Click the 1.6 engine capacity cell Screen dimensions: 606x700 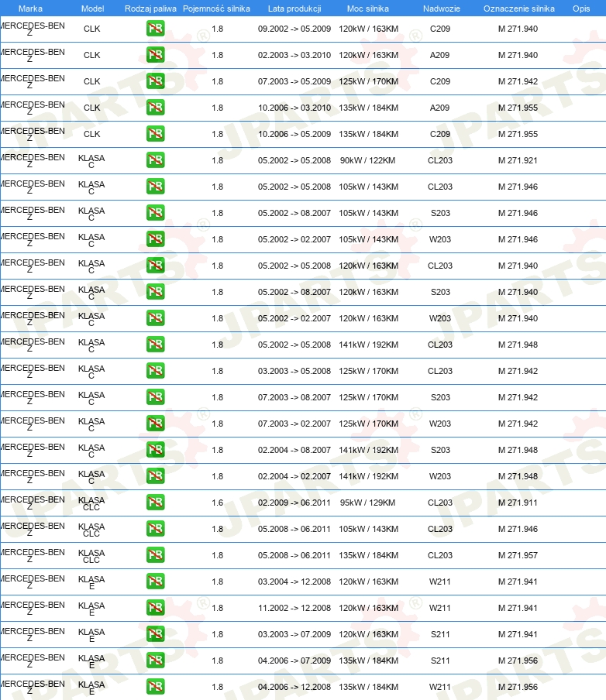pyautogui.click(x=218, y=503)
